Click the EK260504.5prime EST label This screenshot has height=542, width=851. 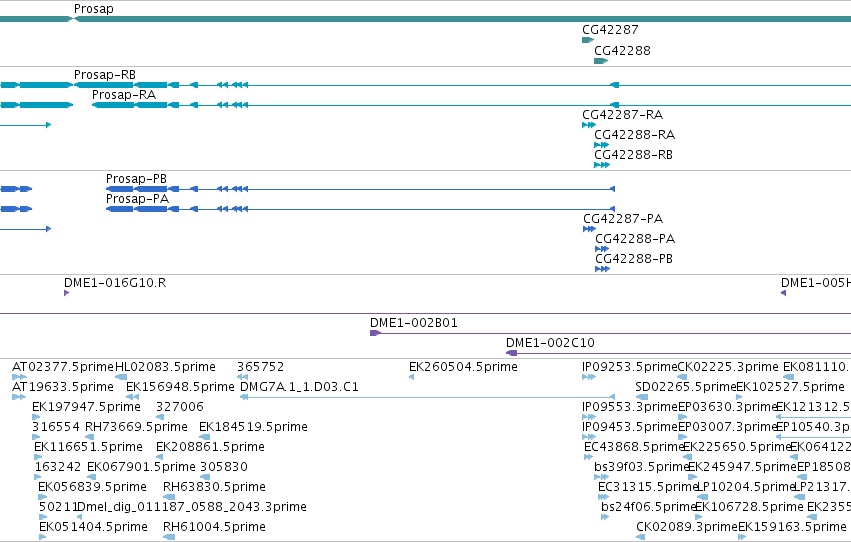coord(463,367)
